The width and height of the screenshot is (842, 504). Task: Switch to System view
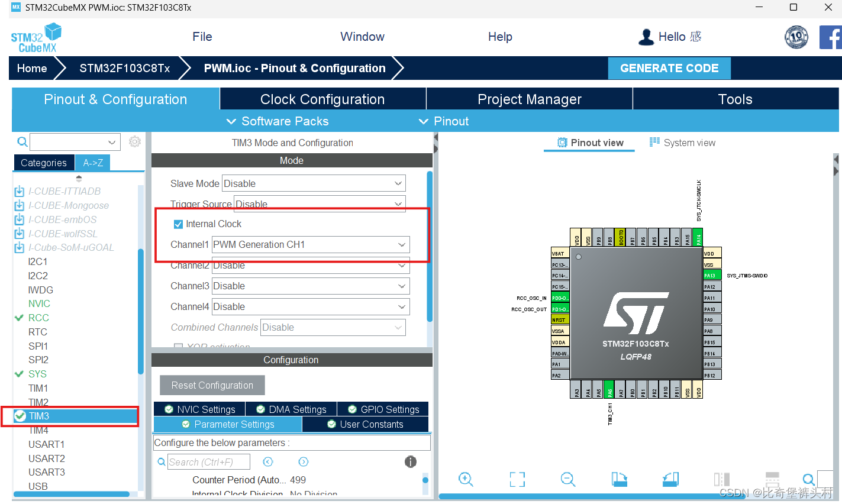tap(682, 143)
